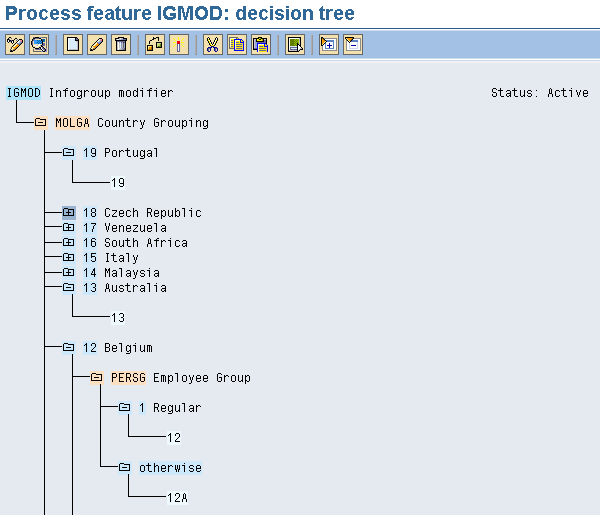Screen dimensions: 602x515
Task: Click the Display/Change pencil-glasses icon
Action: pos(15,45)
